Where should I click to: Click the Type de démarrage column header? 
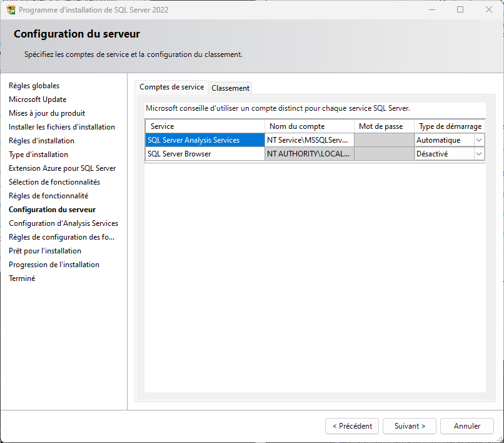(x=450, y=126)
